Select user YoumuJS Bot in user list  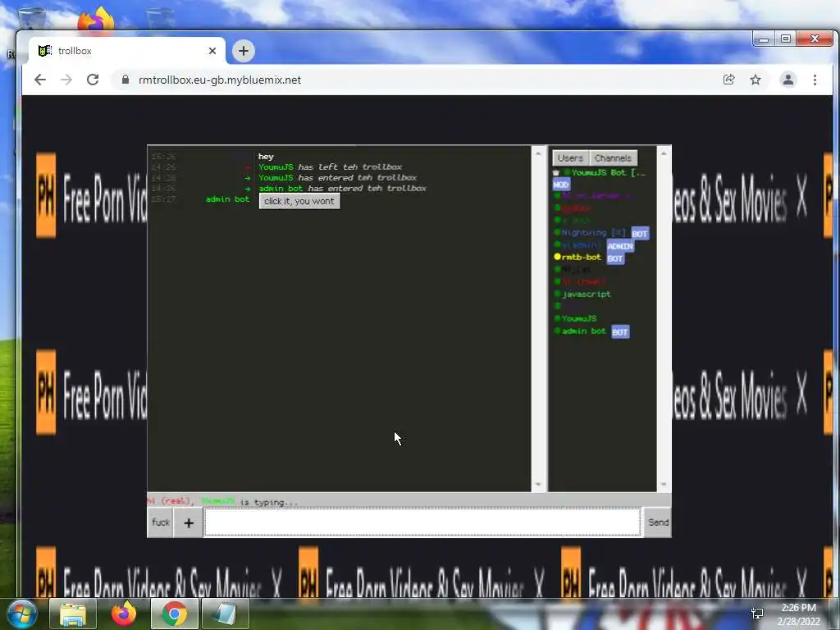tap(608, 172)
